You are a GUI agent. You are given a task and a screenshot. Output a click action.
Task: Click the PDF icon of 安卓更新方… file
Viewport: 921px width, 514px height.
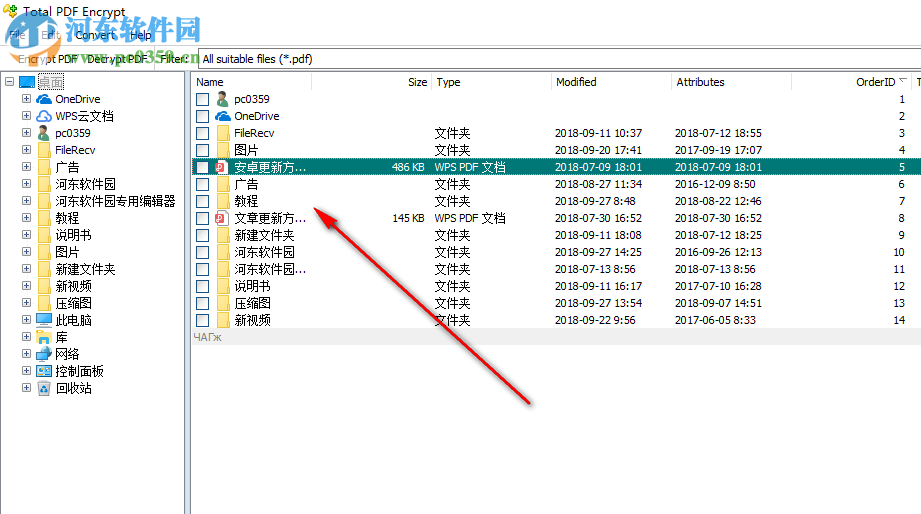[x=221, y=167]
